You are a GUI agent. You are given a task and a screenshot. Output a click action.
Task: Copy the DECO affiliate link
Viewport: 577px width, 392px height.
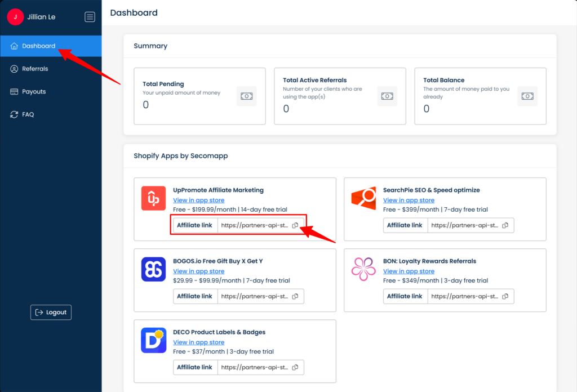click(x=295, y=367)
